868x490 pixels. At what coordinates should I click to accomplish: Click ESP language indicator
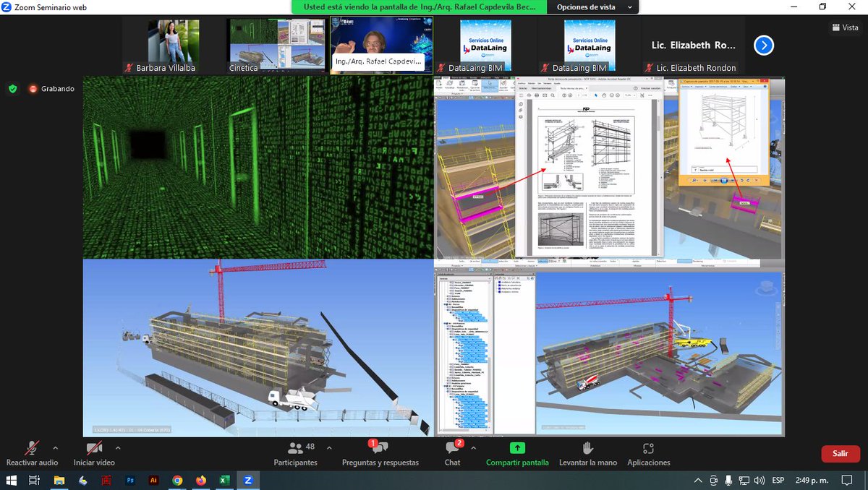(x=778, y=480)
